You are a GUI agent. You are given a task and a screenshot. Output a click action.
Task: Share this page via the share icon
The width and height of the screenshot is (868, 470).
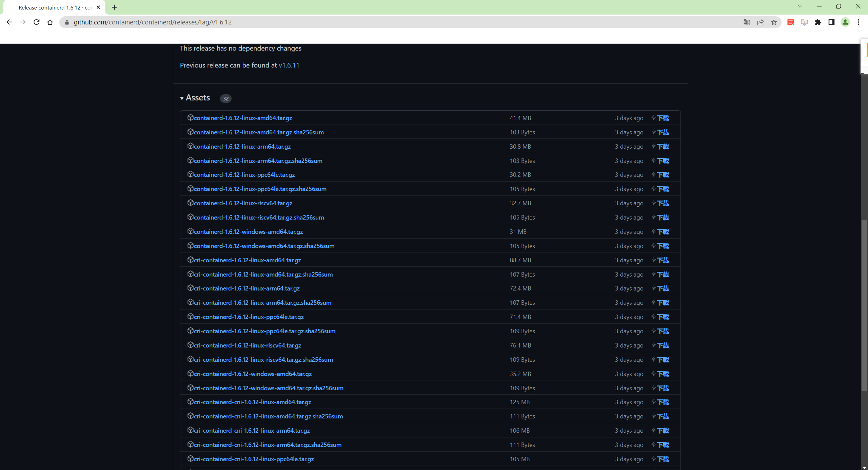760,22
